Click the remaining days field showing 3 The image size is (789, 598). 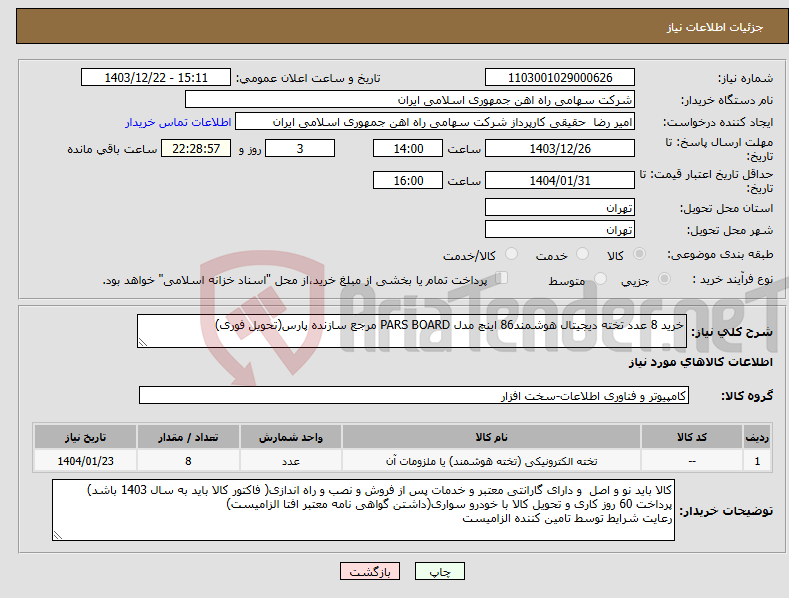click(x=300, y=148)
